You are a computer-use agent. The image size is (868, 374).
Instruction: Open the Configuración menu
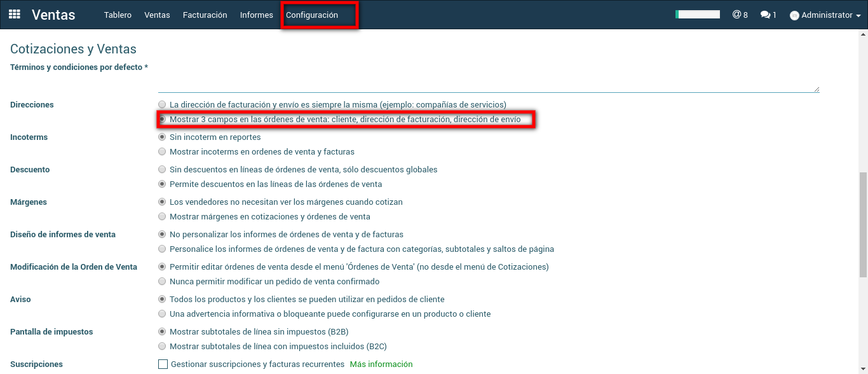(x=312, y=15)
